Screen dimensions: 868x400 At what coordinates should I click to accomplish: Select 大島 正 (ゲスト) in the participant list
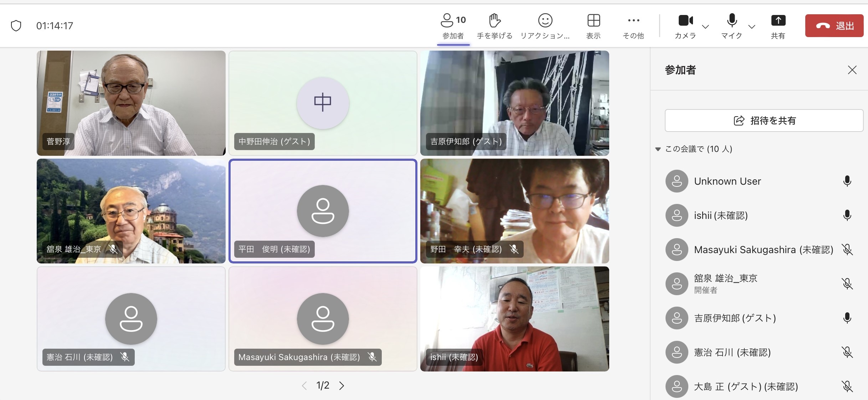click(759, 386)
